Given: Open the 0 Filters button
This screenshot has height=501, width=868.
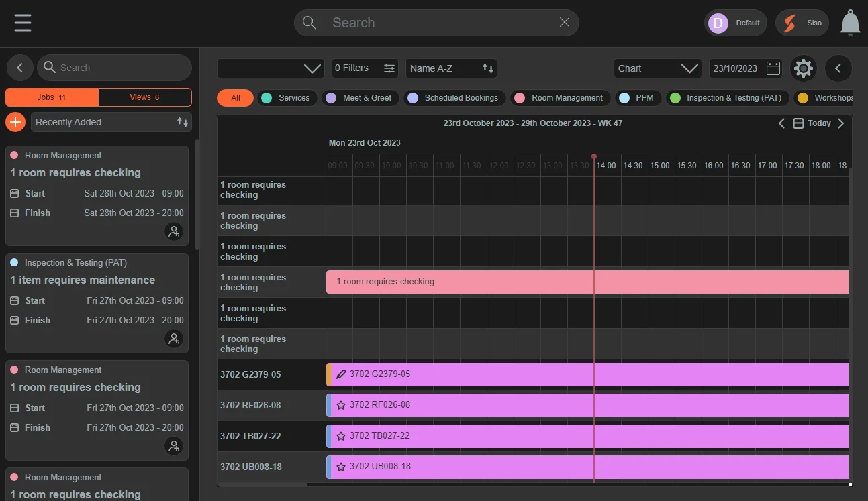Looking at the screenshot, I should [365, 68].
